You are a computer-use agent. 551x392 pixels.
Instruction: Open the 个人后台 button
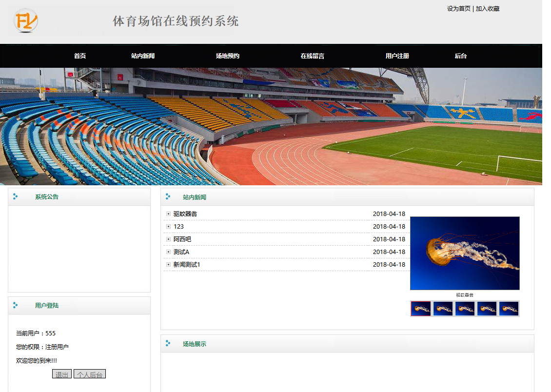(90, 374)
